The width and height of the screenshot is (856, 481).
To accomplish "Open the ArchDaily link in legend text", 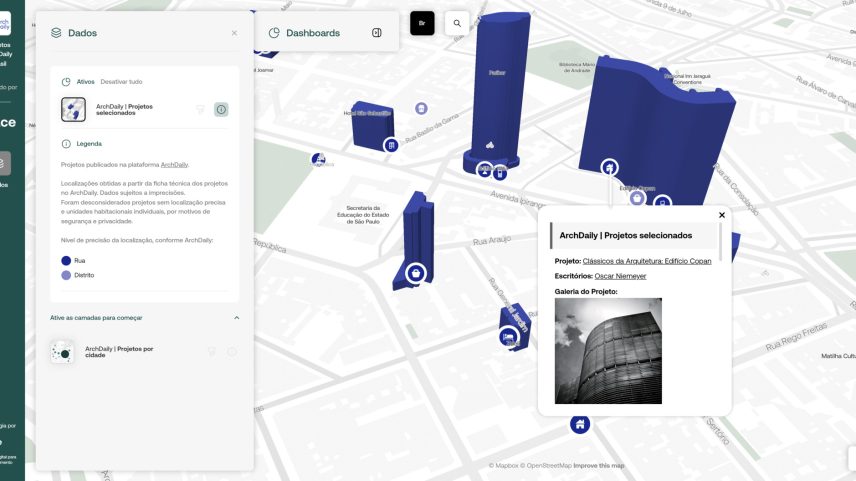I will 174,164.
